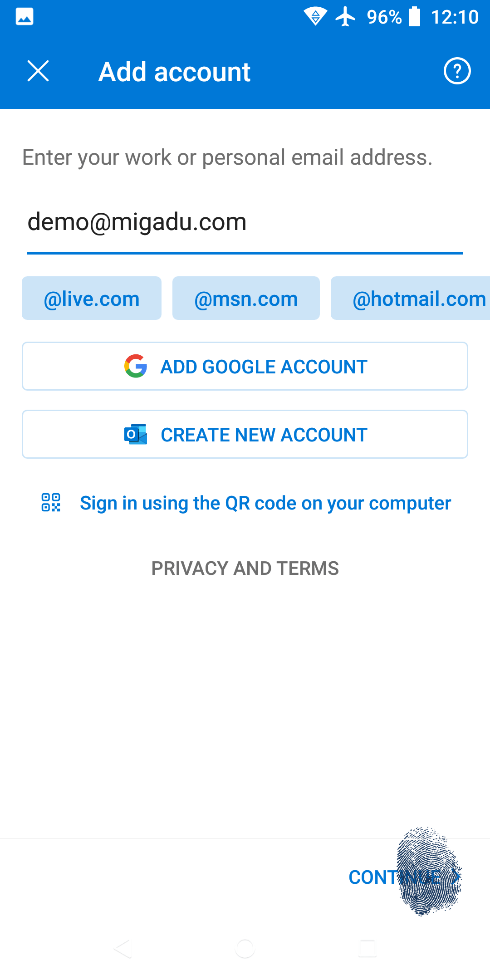The height and width of the screenshot is (980, 490).
Task: Tap the picture notification icon in status bar
Action: click(24, 17)
